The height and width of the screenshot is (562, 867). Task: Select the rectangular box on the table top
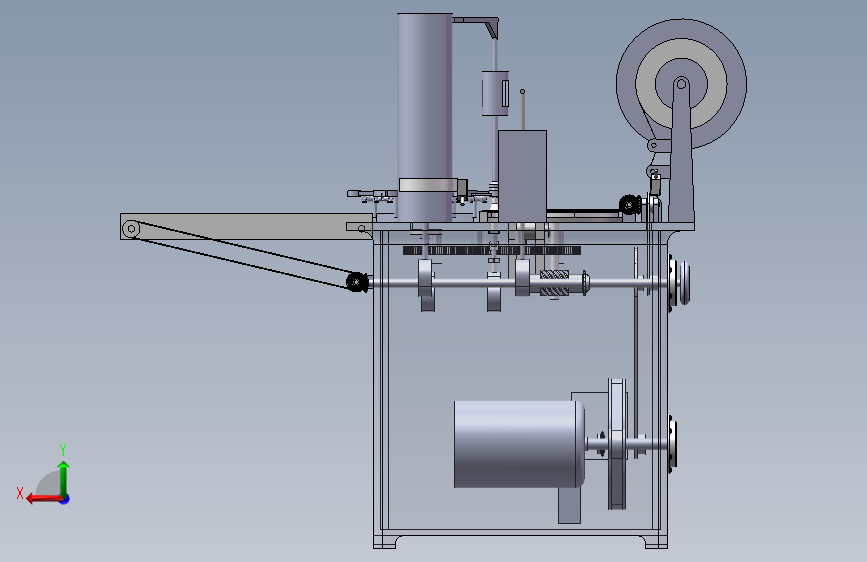(522, 176)
